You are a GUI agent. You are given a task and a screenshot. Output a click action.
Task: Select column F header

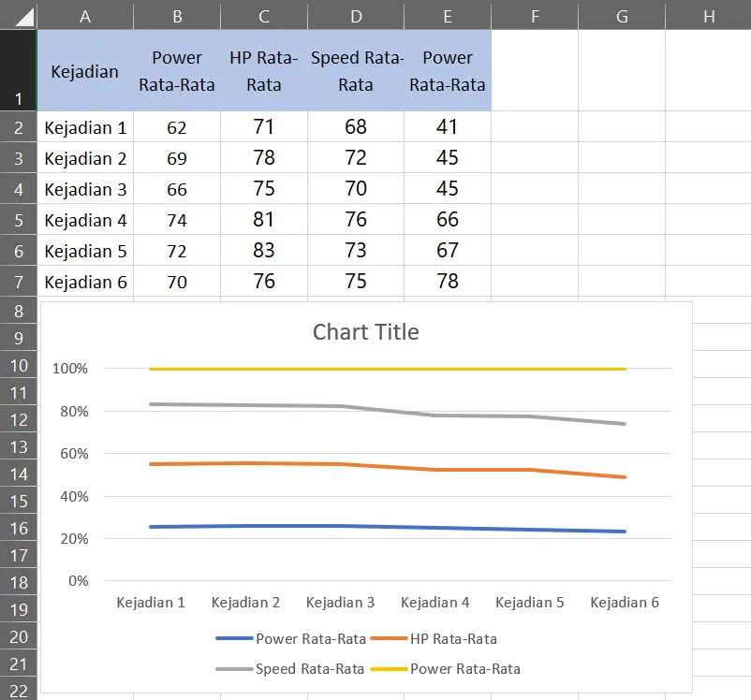click(535, 15)
